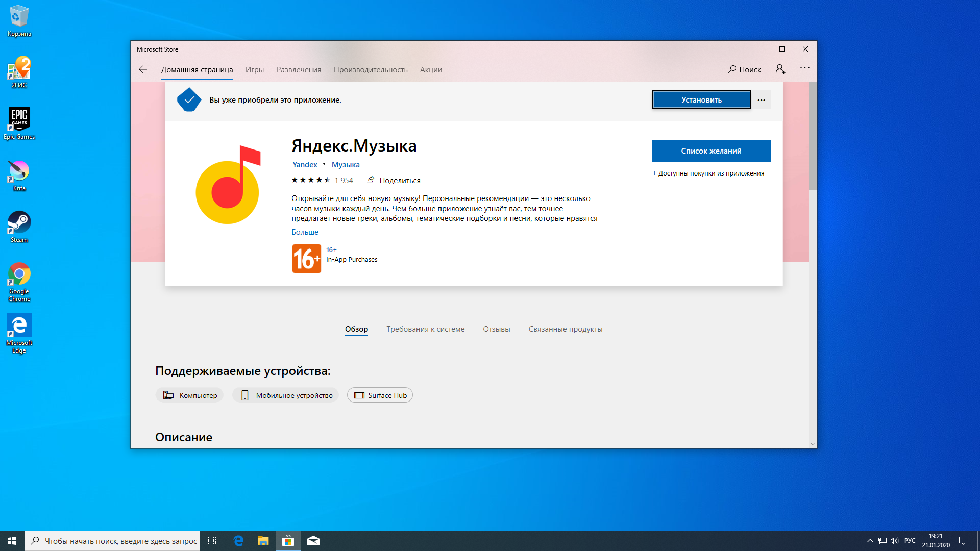
Task: Open the notification center icon
Action: 963,541
